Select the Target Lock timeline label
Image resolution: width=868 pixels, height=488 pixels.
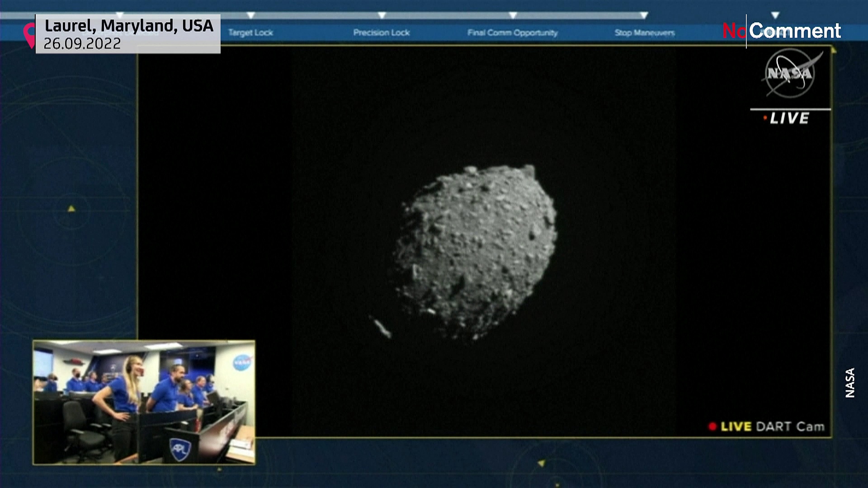point(250,33)
